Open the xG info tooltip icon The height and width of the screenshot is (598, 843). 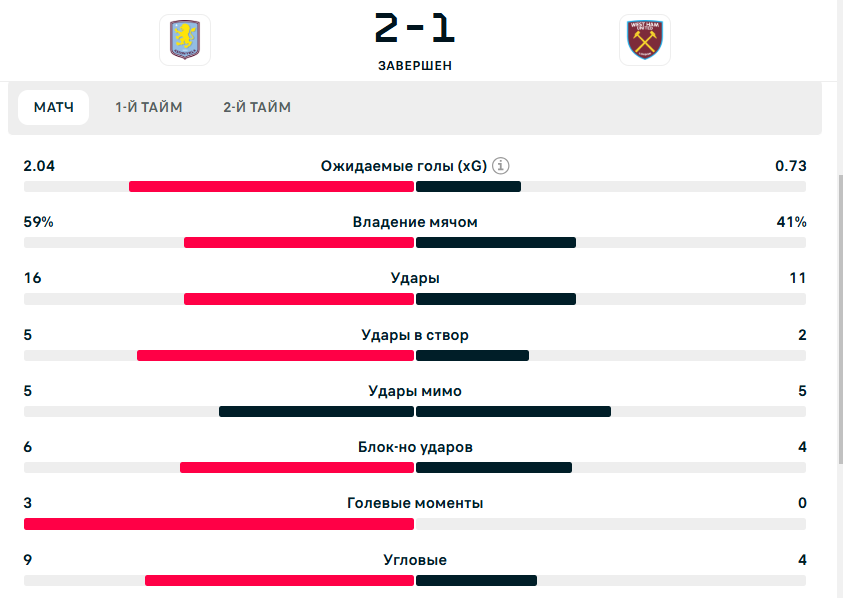(x=502, y=166)
